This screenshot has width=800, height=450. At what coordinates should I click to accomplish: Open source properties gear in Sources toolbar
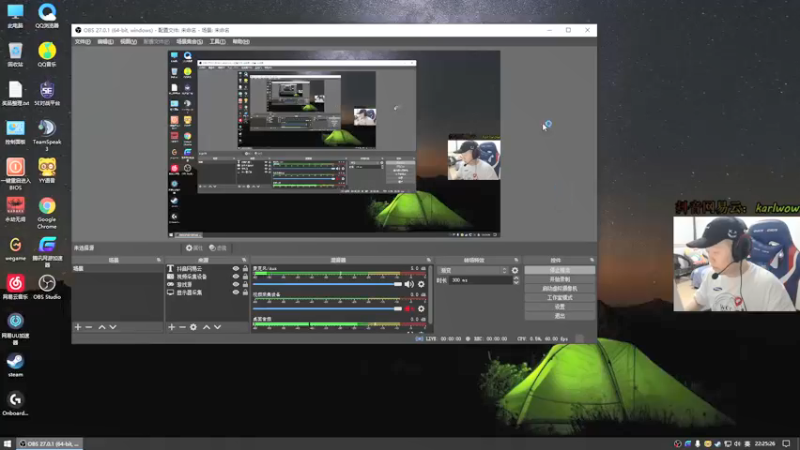click(x=193, y=327)
